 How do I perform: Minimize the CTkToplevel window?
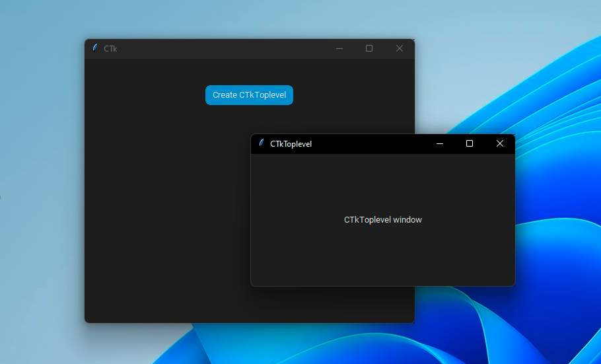[440, 144]
